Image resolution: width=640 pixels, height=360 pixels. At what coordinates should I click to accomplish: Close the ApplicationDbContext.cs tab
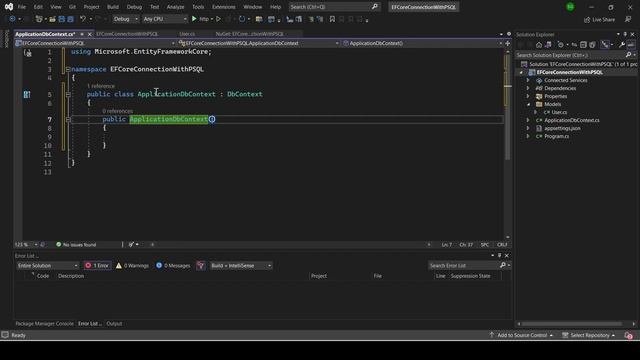pos(89,34)
